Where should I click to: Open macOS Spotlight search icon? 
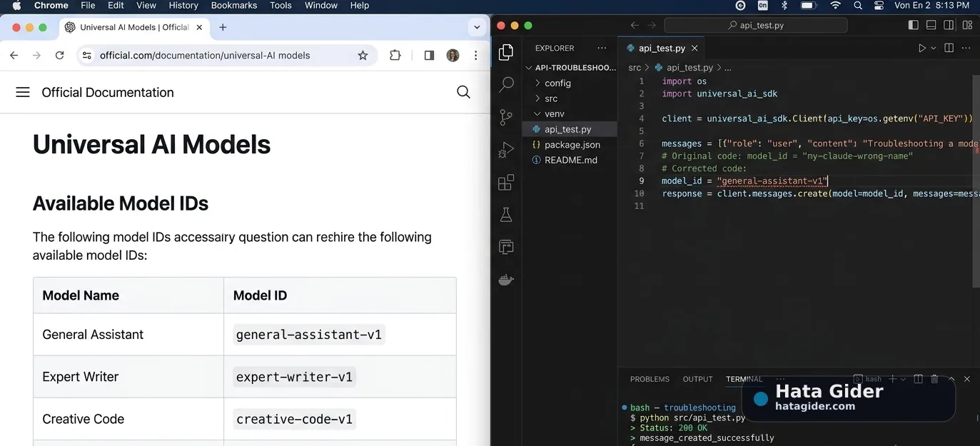pyautogui.click(x=858, y=5)
